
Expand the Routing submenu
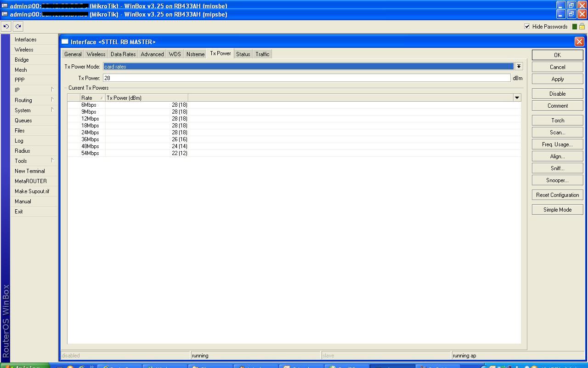click(x=34, y=100)
